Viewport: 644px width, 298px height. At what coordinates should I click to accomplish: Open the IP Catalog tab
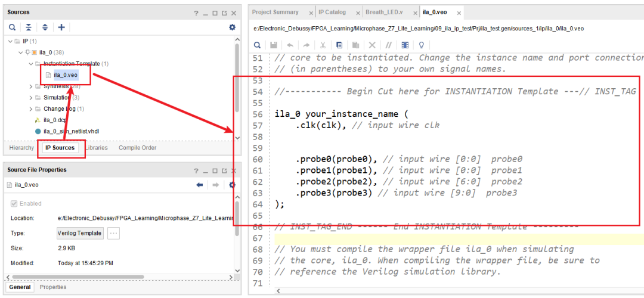point(333,13)
